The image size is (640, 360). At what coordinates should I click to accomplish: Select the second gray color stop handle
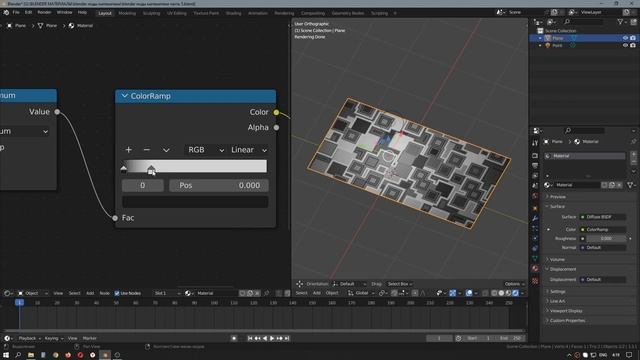[151, 170]
